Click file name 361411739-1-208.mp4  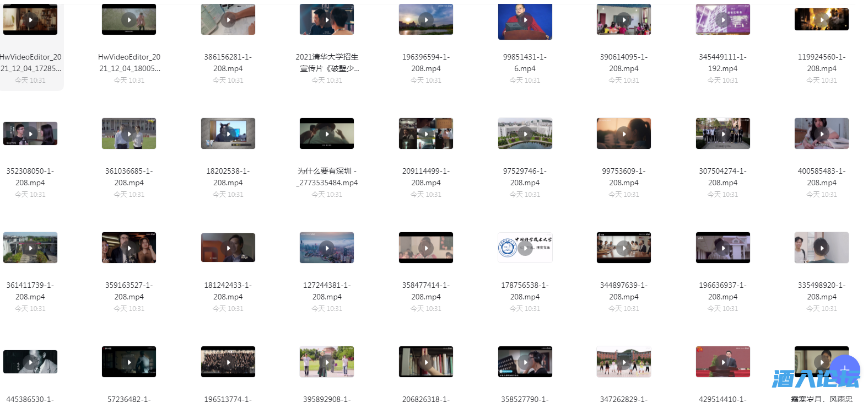30,291
